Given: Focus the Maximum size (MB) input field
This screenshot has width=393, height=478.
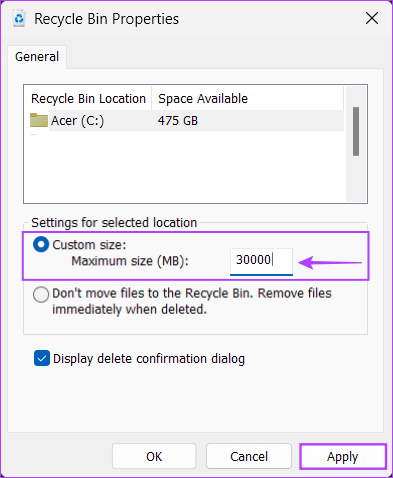Looking at the screenshot, I should 261,261.
